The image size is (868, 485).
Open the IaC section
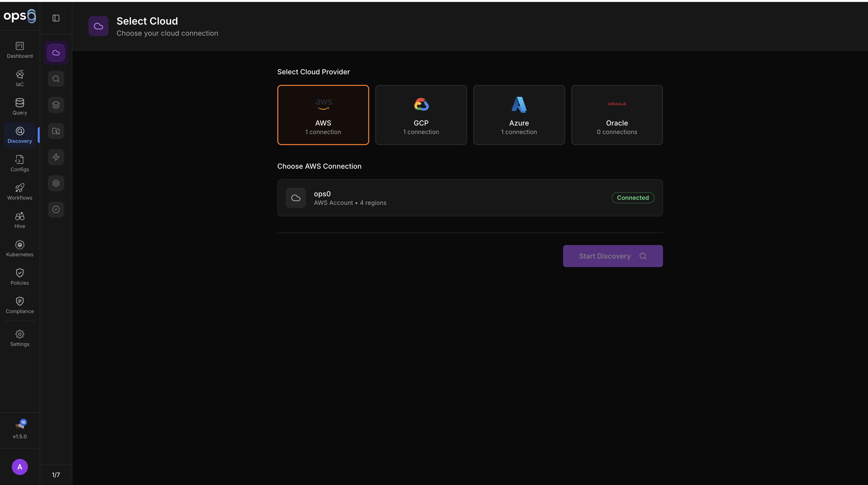click(x=20, y=78)
